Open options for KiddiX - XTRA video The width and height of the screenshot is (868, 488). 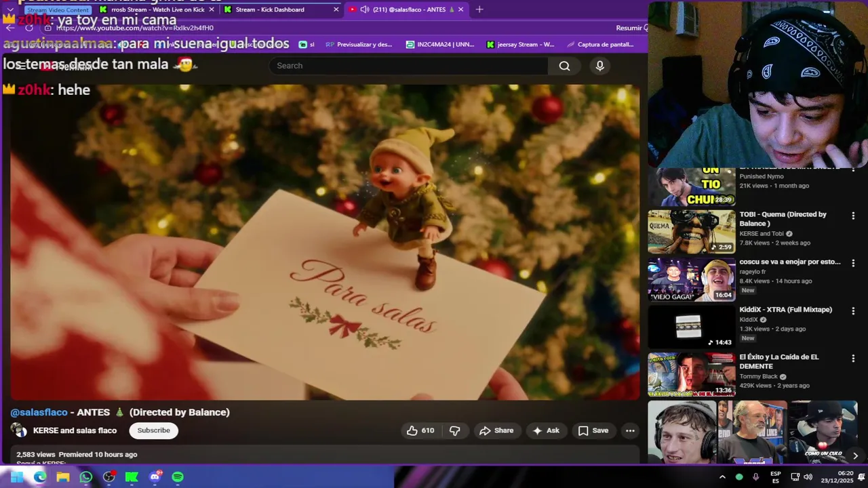coord(853,311)
